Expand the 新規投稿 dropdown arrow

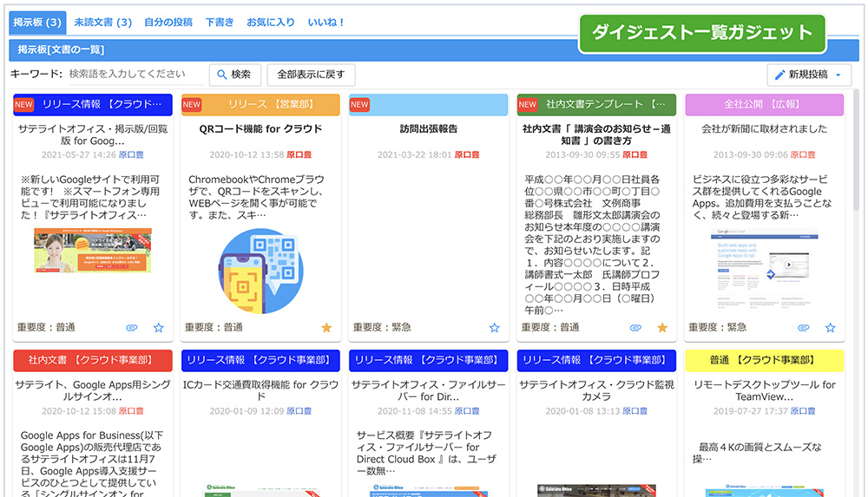point(838,75)
